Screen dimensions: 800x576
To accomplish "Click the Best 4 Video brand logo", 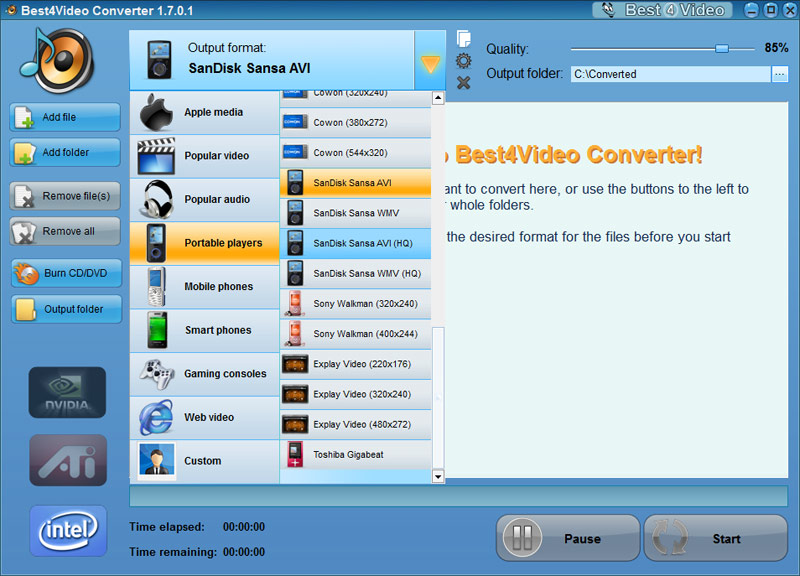I will click(x=662, y=10).
